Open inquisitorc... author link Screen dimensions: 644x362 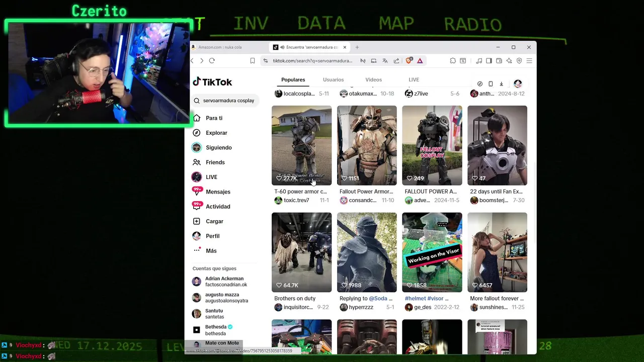pos(293,307)
